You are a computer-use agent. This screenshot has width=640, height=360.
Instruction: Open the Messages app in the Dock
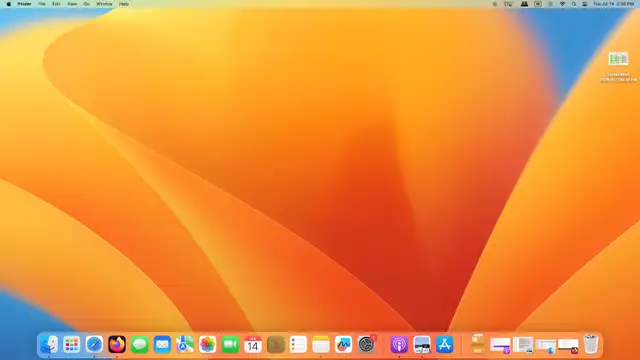pos(140,344)
